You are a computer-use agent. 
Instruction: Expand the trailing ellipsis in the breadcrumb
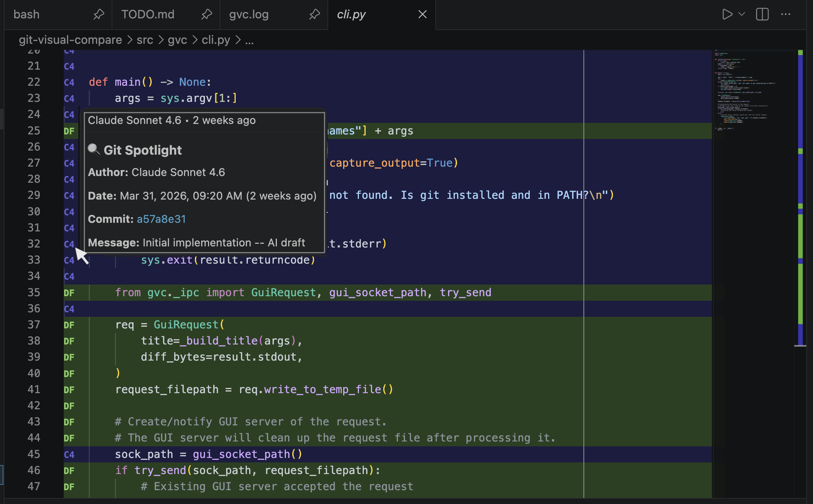[250, 40]
